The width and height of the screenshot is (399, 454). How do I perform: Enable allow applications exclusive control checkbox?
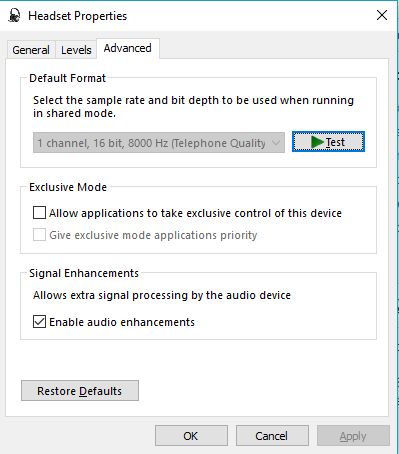39,213
